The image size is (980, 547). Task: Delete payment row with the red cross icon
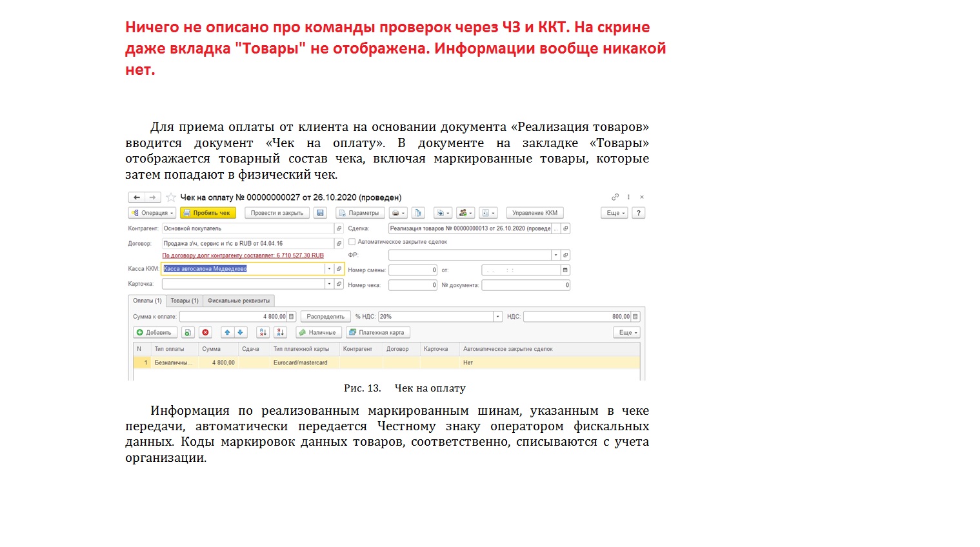click(206, 333)
